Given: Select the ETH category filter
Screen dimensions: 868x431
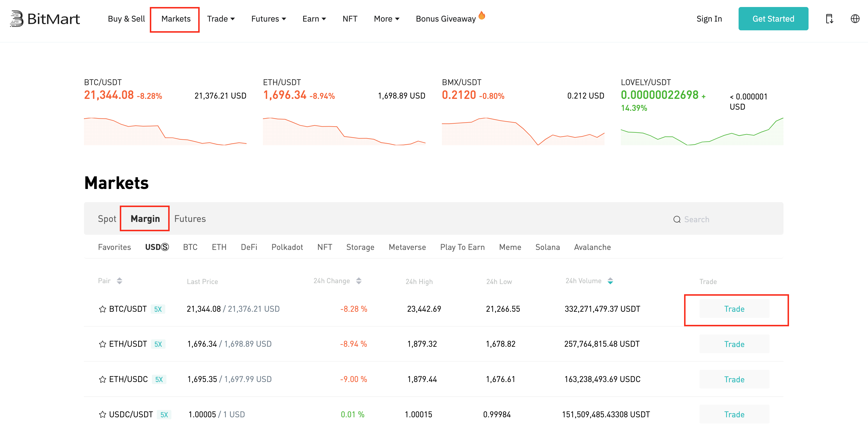Looking at the screenshot, I should 219,247.
